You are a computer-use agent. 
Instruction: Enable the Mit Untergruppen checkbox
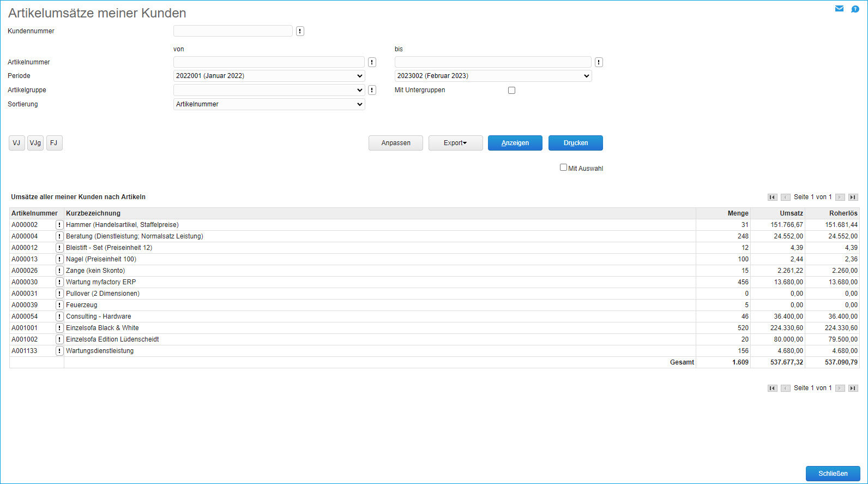coord(511,91)
